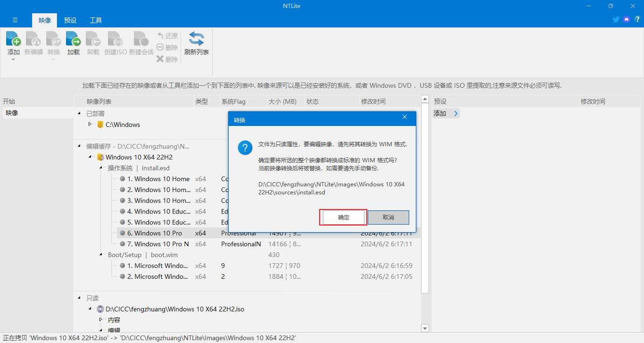This screenshot has width=644, height=343.
Task: Switch to the 工具 tab
Action: pos(96,20)
